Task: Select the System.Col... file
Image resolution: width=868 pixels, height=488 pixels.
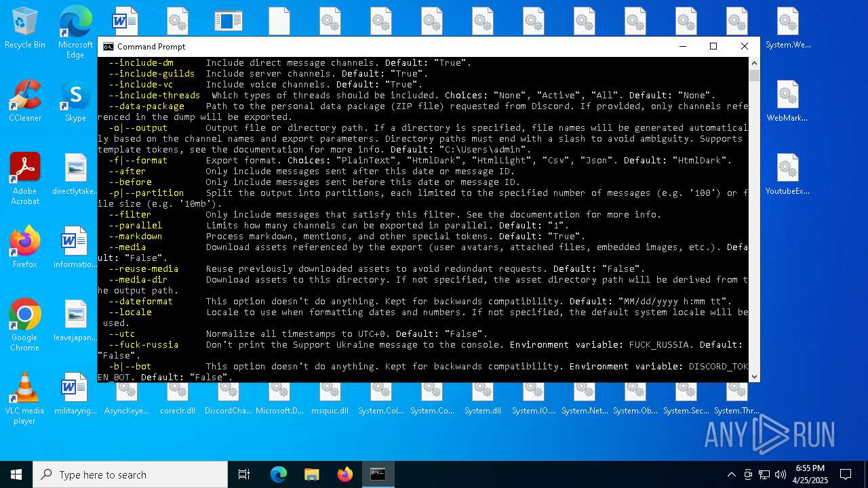Action: (x=381, y=400)
